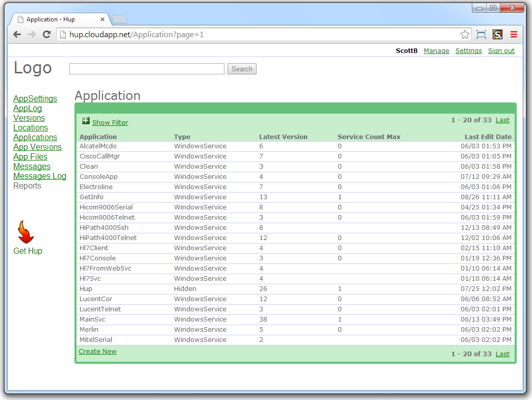
Task: Open the Manage link in header
Action: 437,51
